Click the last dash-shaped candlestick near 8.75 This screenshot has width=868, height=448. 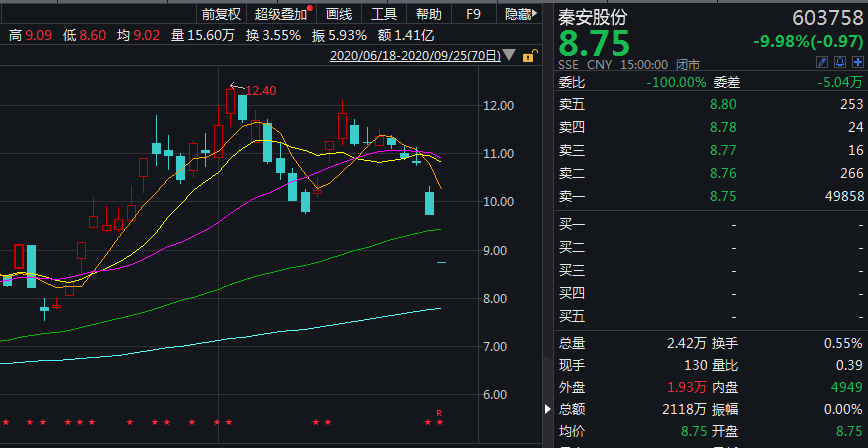click(441, 262)
